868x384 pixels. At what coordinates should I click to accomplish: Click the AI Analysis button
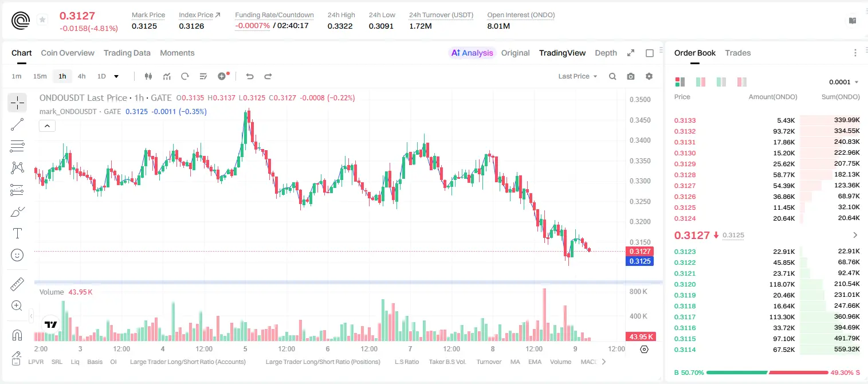(x=472, y=53)
